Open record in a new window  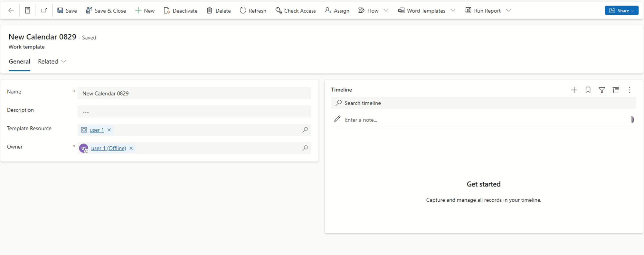(44, 10)
